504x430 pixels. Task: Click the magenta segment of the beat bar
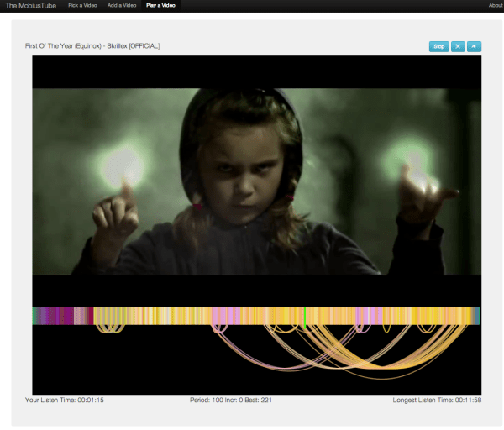point(66,316)
